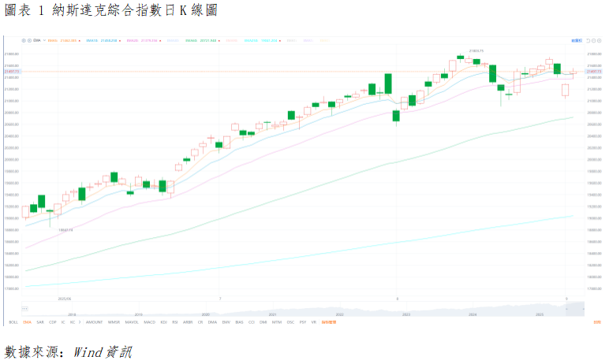
Task: Click the red dot beside the EMA10 value
Action: [x=120, y=41]
